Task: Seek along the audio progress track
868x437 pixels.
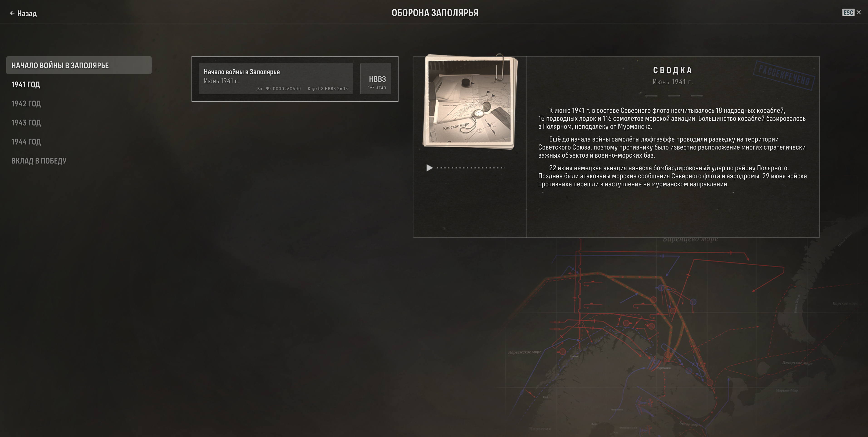Action: tap(470, 168)
